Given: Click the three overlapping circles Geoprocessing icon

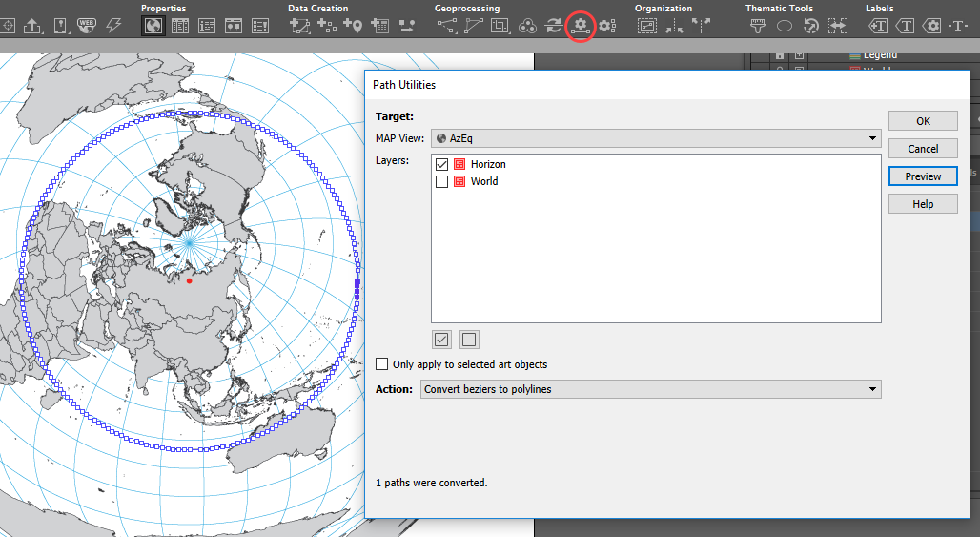Looking at the screenshot, I should (x=527, y=26).
